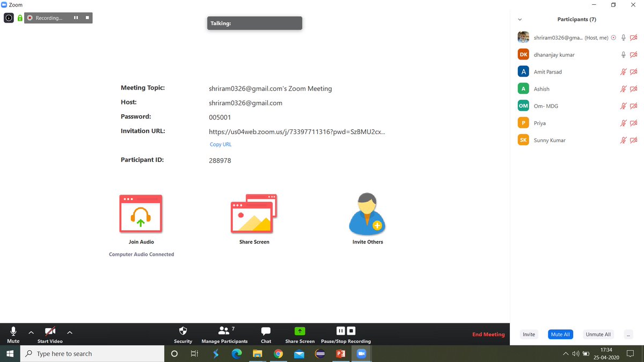
Task: Select the DK avatar of dhananjay kumar
Action: [523, 54]
